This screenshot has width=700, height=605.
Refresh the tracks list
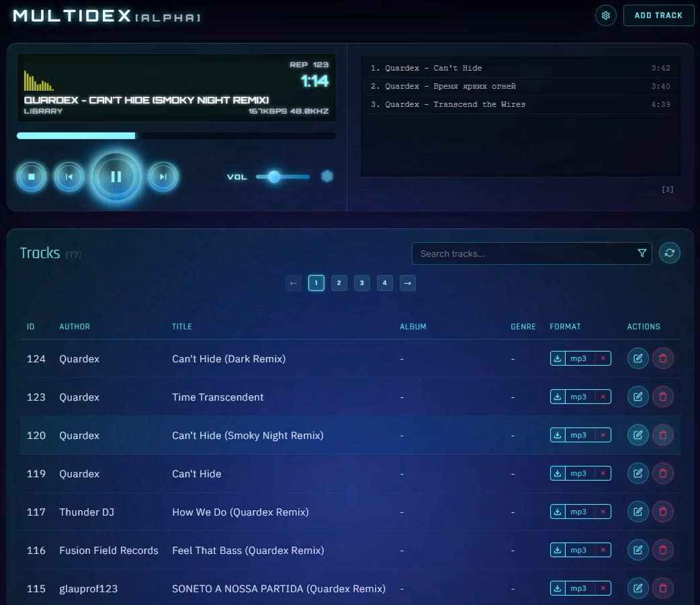coord(670,253)
